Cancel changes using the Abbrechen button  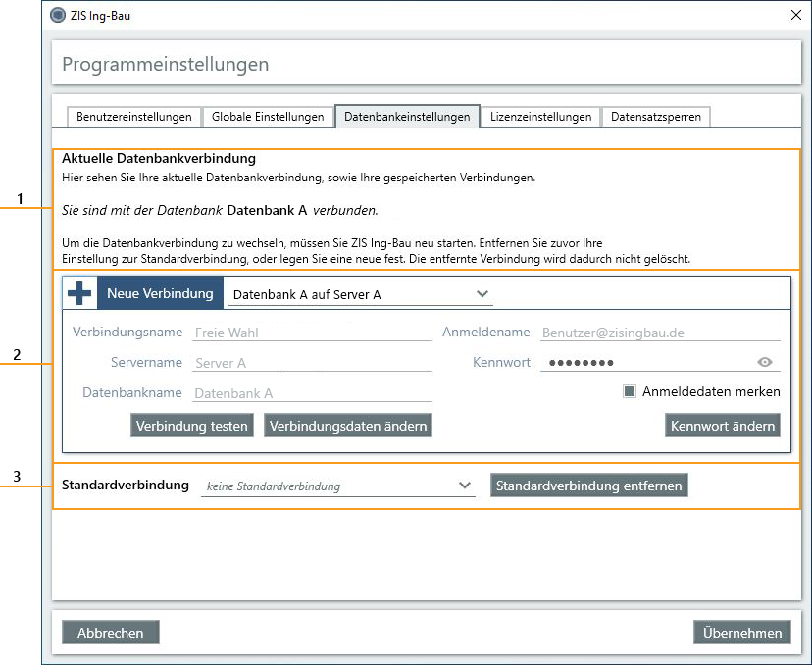point(110,632)
